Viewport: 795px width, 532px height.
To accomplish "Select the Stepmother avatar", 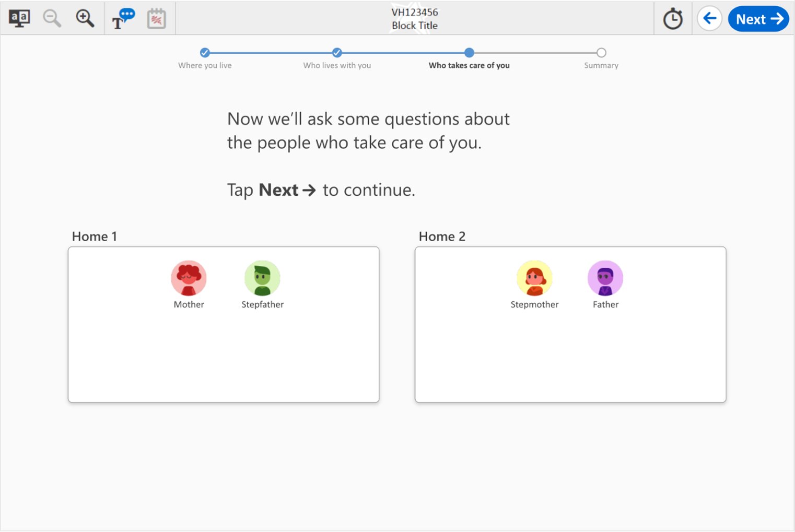I will 534,278.
